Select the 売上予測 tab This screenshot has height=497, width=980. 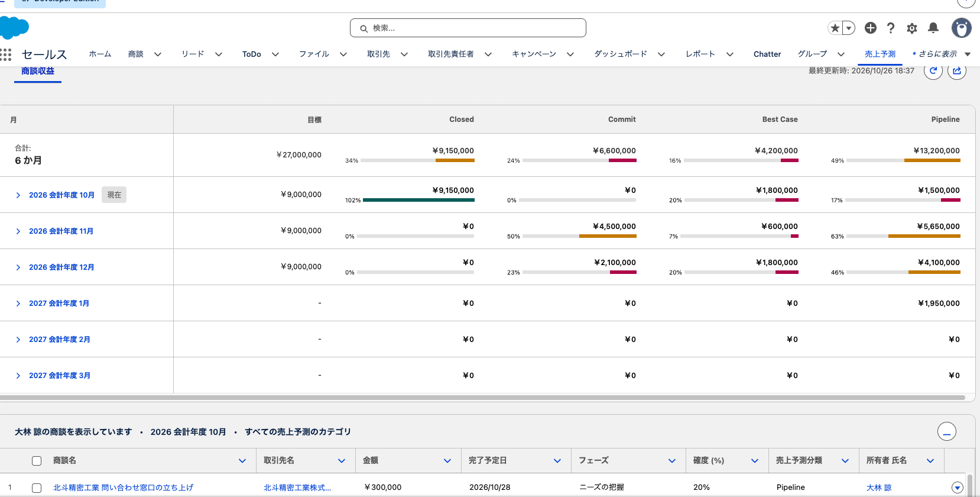pyautogui.click(x=880, y=54)
